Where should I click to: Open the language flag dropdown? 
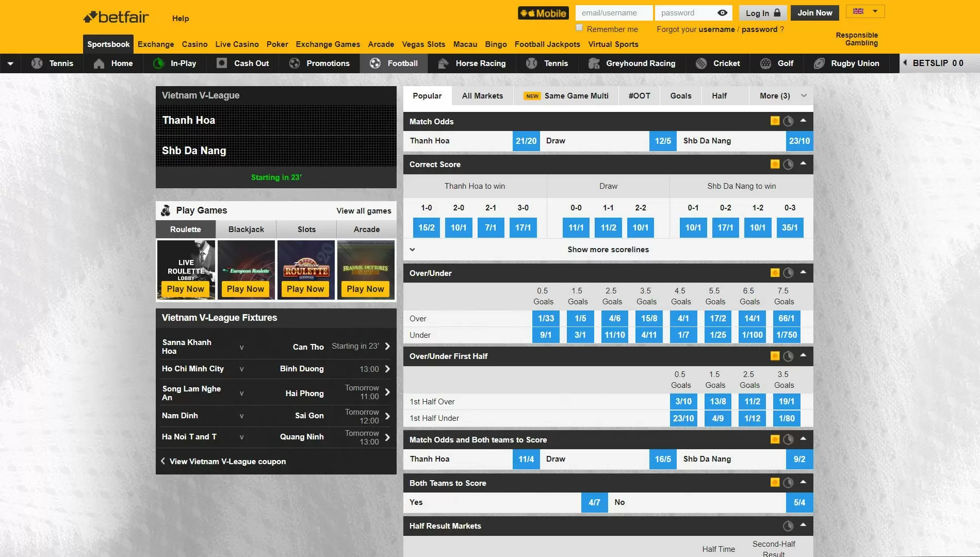865,11
